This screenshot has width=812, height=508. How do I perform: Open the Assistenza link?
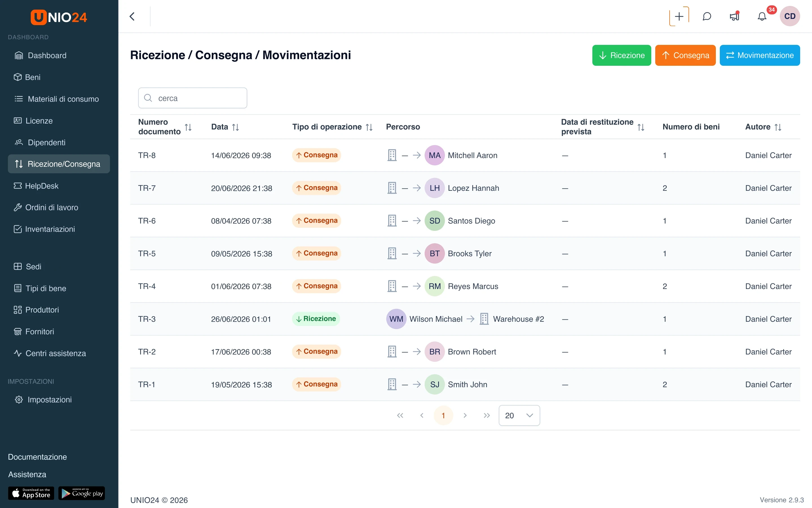point(27,474)
